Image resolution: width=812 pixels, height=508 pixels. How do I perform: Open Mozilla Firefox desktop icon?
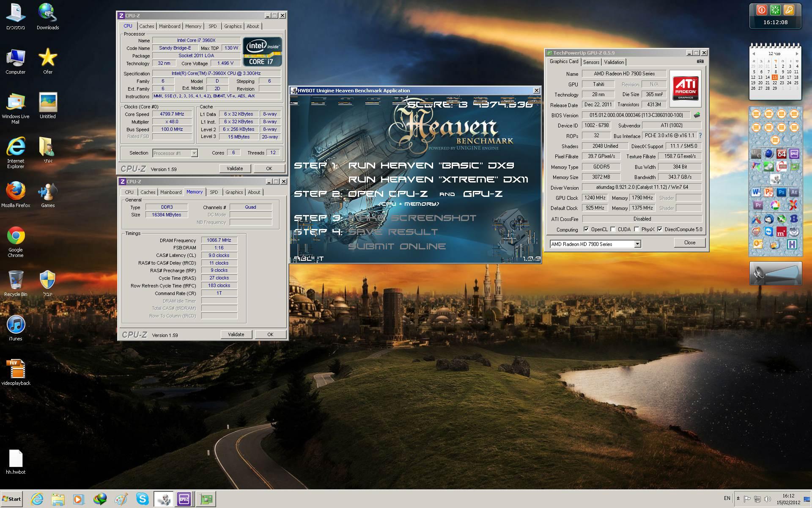16,195
